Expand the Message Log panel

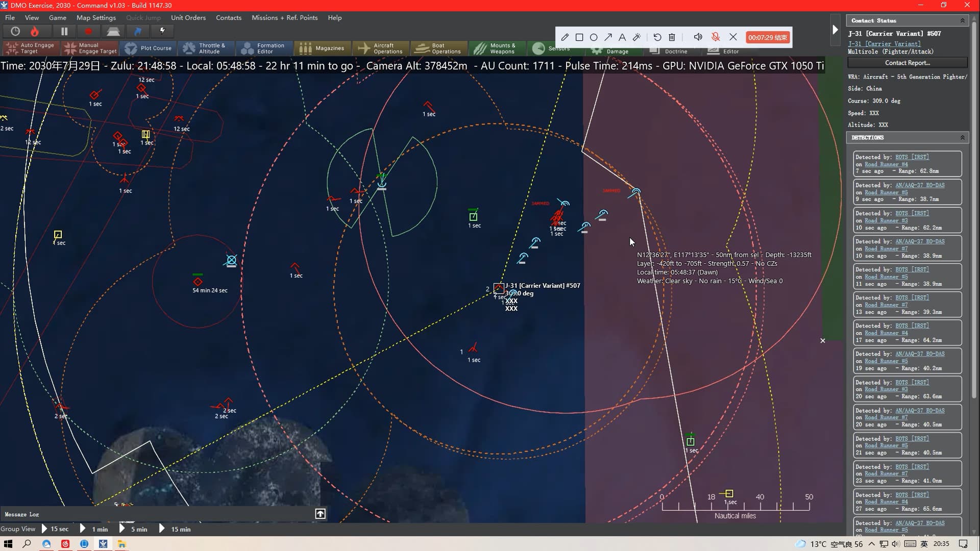click(x=321, y=514)
